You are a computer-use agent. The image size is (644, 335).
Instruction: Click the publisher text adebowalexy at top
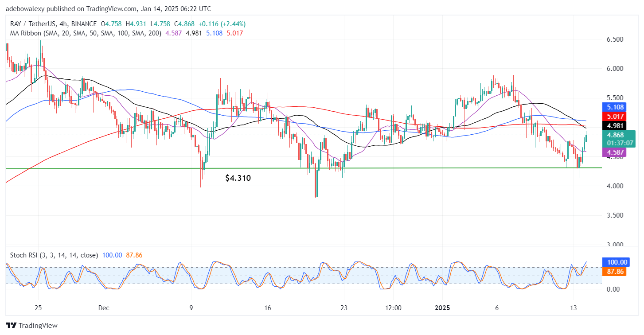pos(26,9)
